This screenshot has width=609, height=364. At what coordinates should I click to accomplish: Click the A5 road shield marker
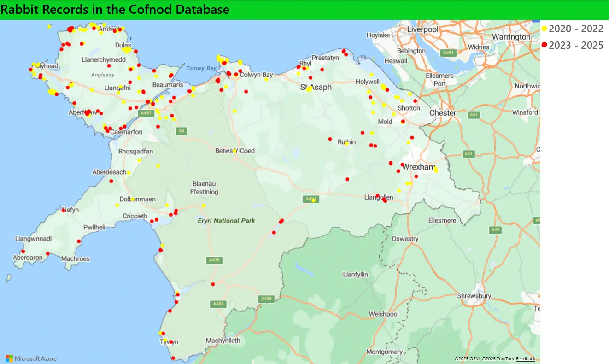tap(182, 131)
